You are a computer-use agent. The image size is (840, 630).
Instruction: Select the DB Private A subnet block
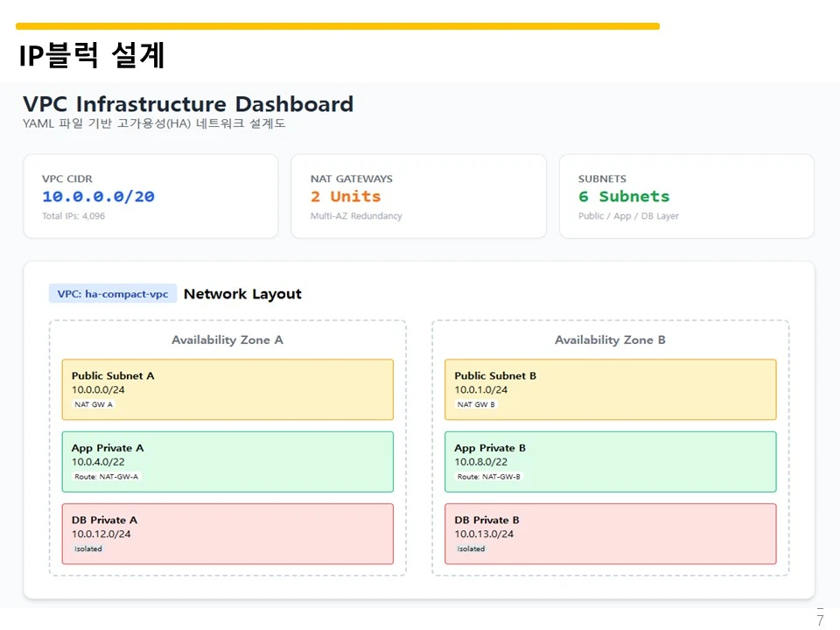227,534
